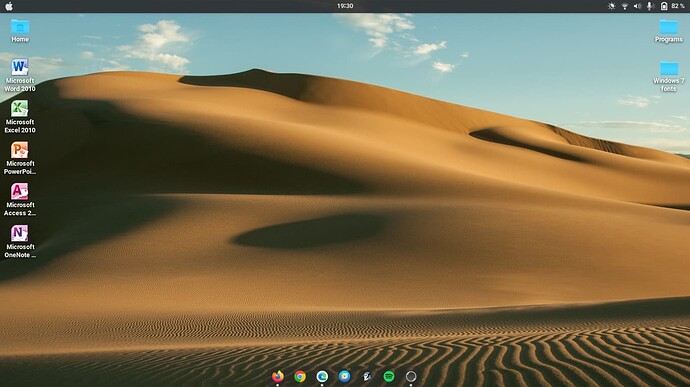Viewport: 690px width, 387px height.
Task: Open Firefox from the dock
Action: tap(278, 376)
